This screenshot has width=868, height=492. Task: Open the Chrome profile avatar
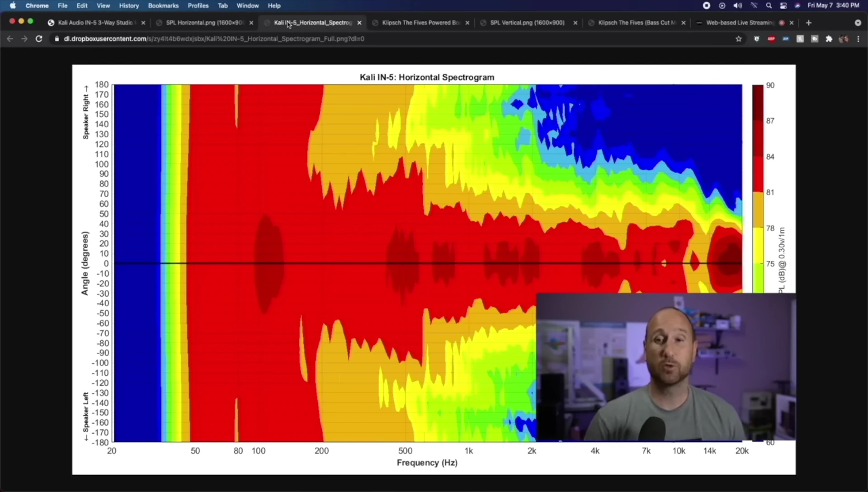pos(844,39)
